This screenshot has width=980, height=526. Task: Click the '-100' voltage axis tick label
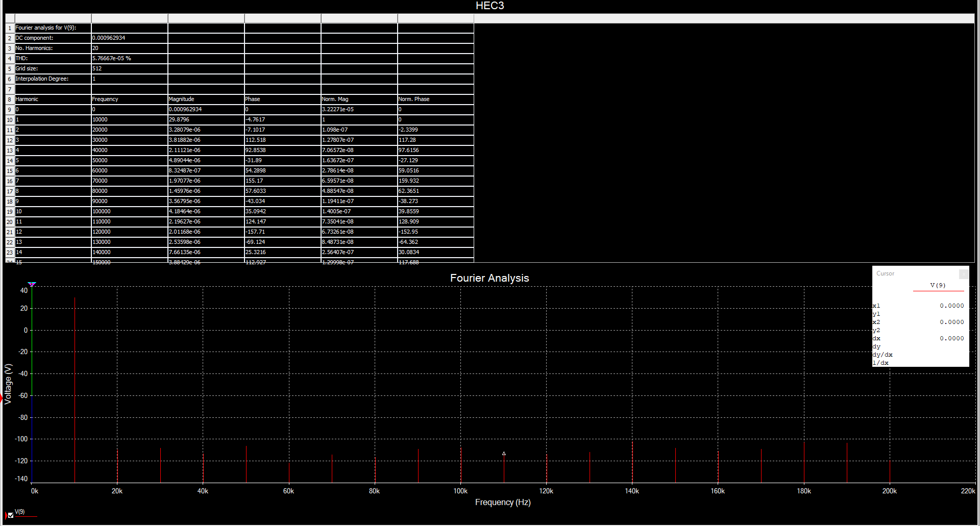click(x=21, y=439)
